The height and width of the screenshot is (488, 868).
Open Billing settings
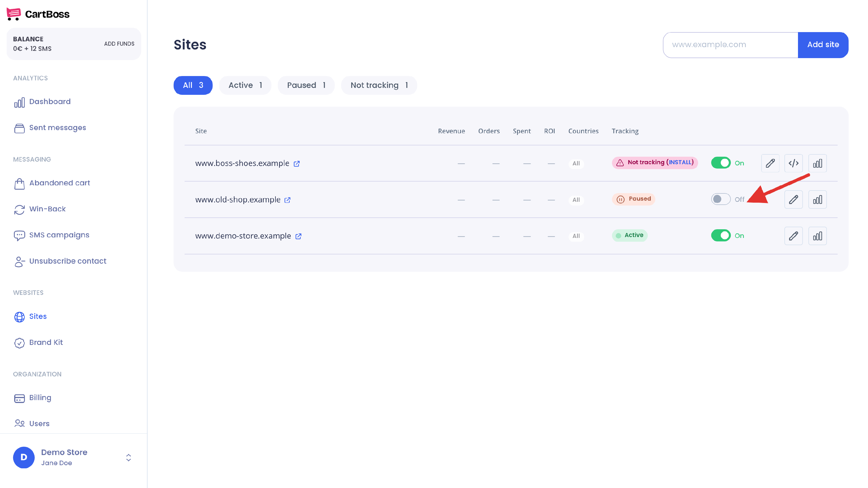[x=32, y=398]
